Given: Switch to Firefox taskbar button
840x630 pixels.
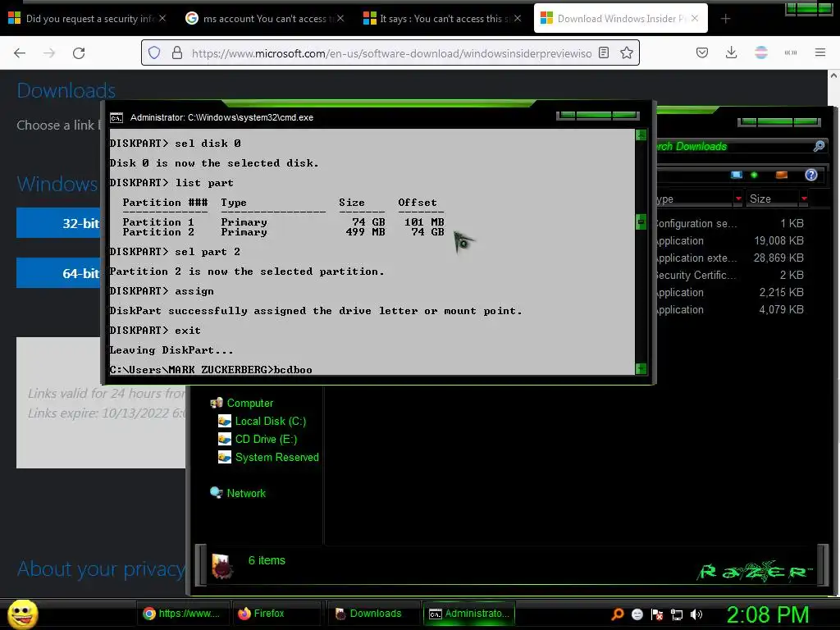Looking at the screenshot, I should tap(276, 614).
